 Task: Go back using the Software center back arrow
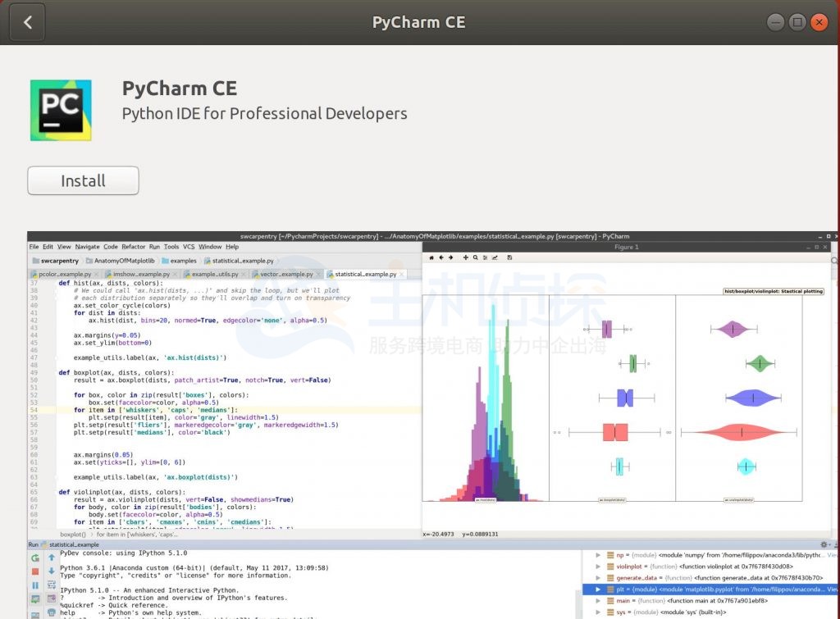tap(26, 22)
